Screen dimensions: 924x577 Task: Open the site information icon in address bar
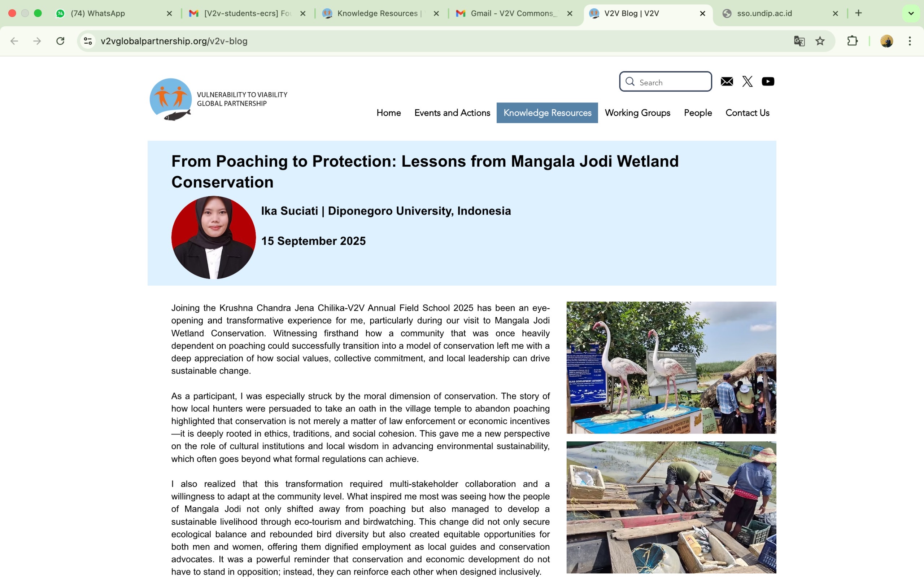pyautogui.click(x=88, y=41)
